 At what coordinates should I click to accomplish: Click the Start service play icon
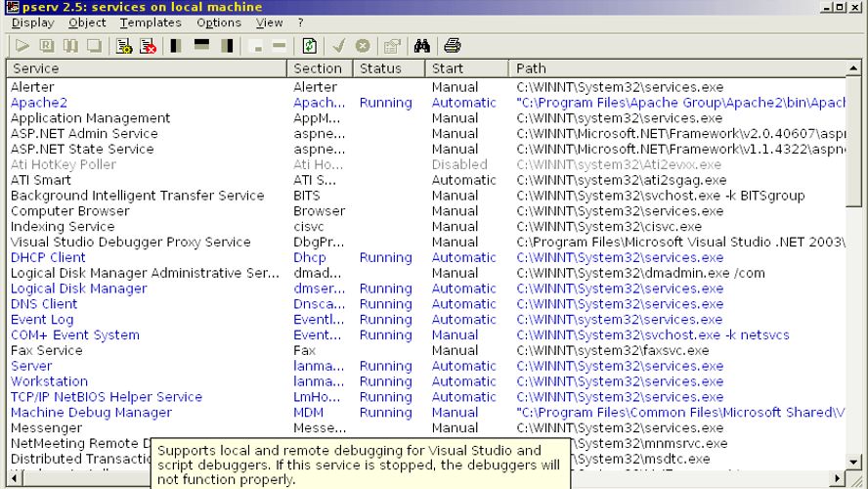[x=22, y=45]
